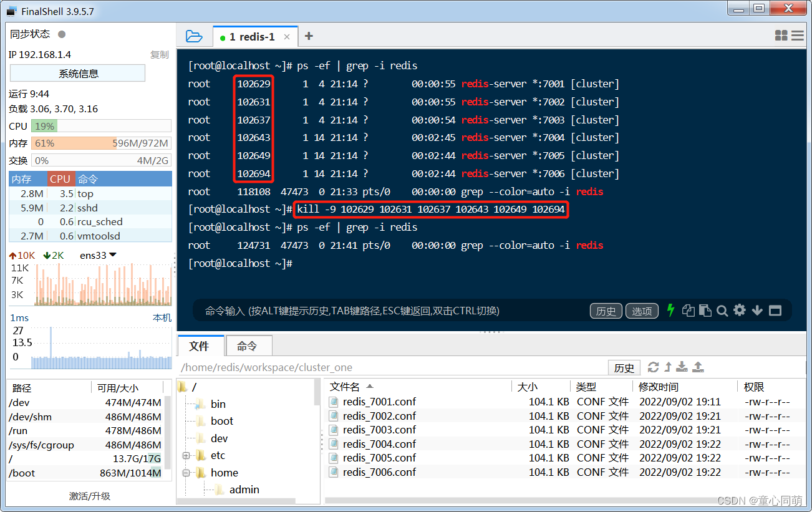
Task: Select the /boot disk row
Action: (x=85, y=473)
